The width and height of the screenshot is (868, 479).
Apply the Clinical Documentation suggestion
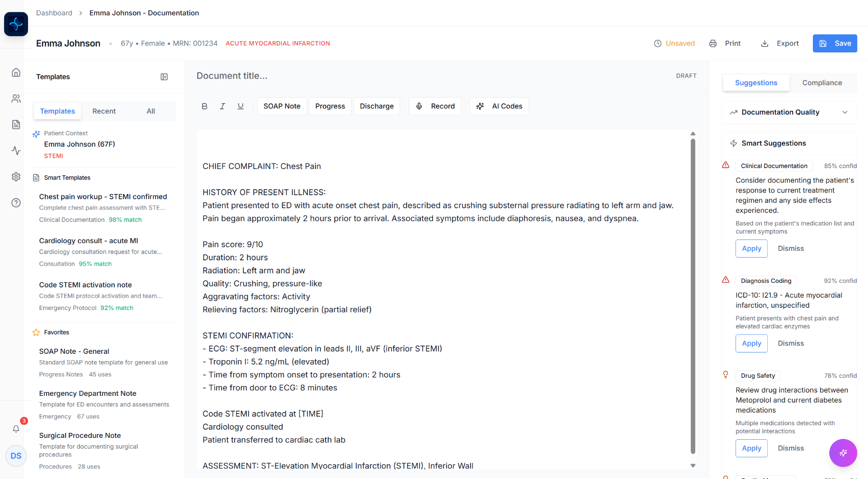[x=751, y=249]
